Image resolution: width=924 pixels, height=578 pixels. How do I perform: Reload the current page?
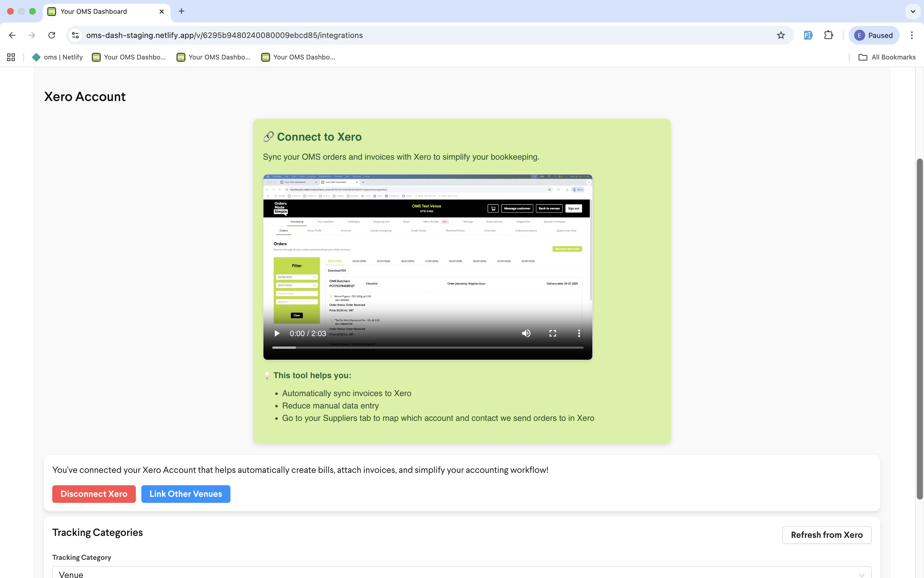51,35
